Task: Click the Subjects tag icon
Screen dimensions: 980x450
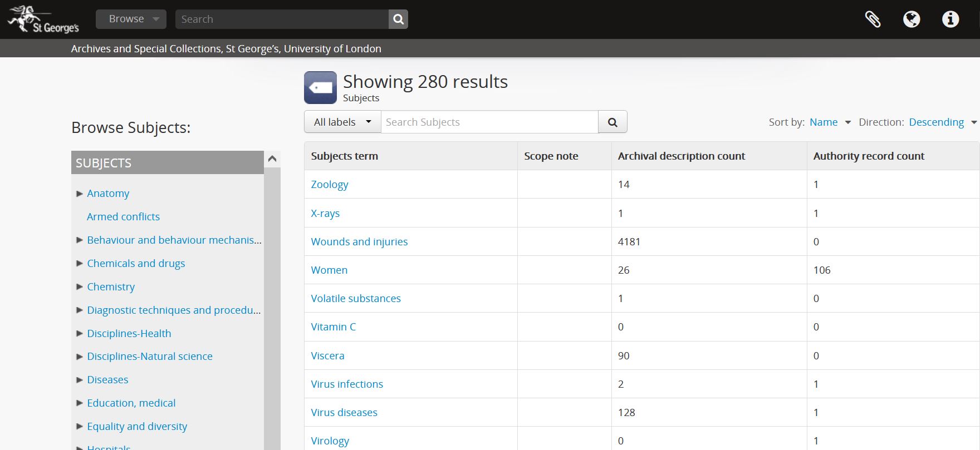Action: [x=320, y=88]
